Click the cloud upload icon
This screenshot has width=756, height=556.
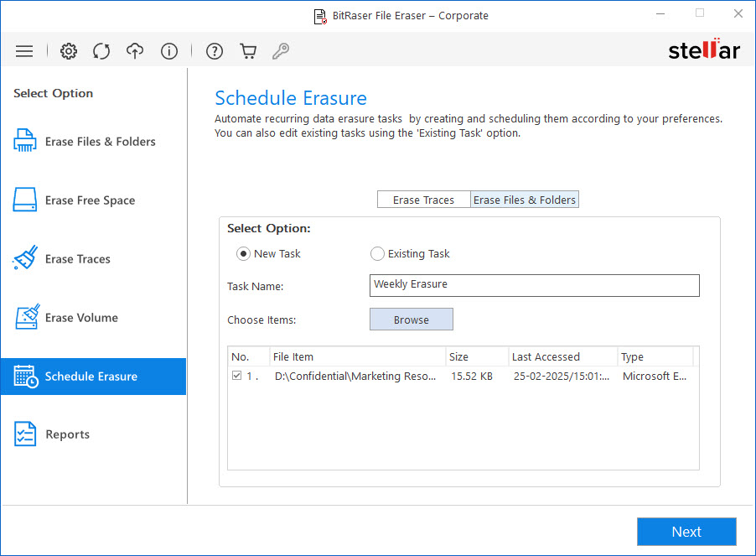(x=135, y=51)
